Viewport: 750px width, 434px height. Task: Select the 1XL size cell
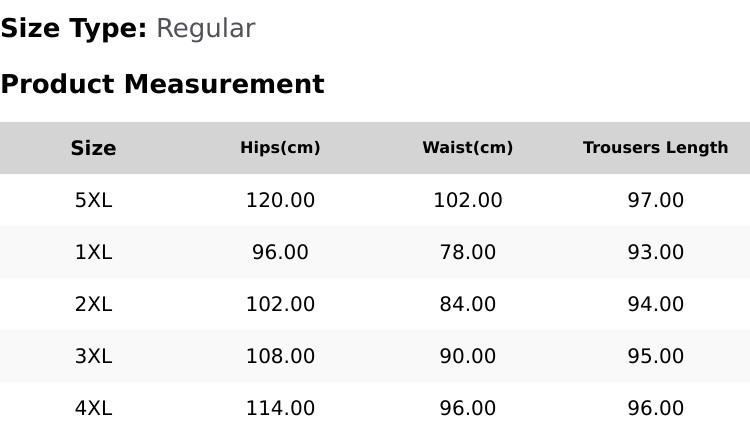pos(93,252)
